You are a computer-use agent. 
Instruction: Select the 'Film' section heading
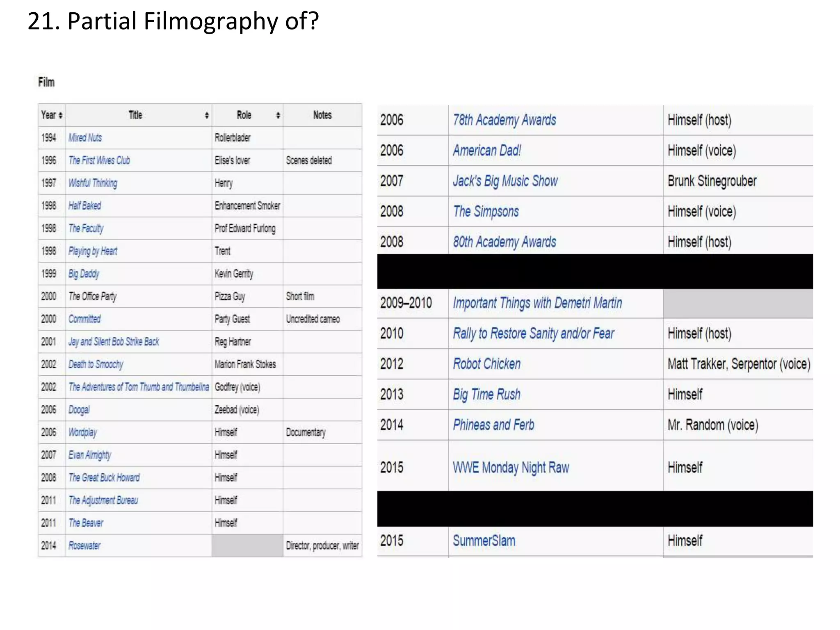pos(46,82)
